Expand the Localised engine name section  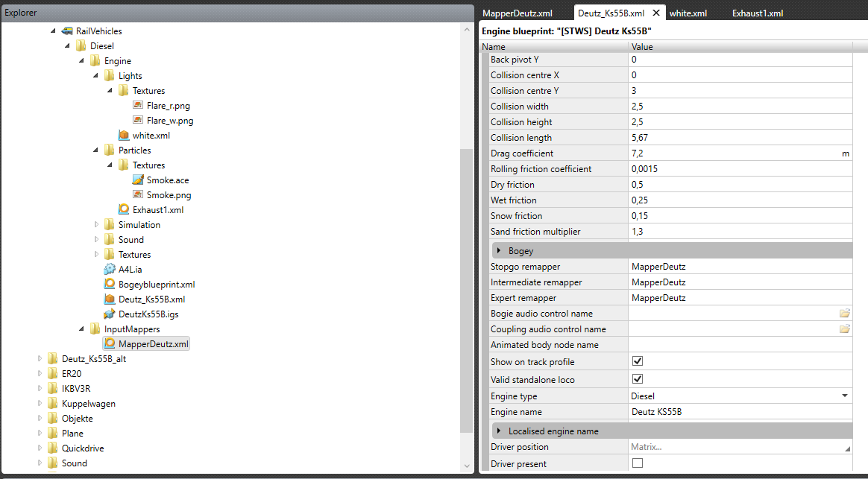pyautogui.click(x=499, y=431)
